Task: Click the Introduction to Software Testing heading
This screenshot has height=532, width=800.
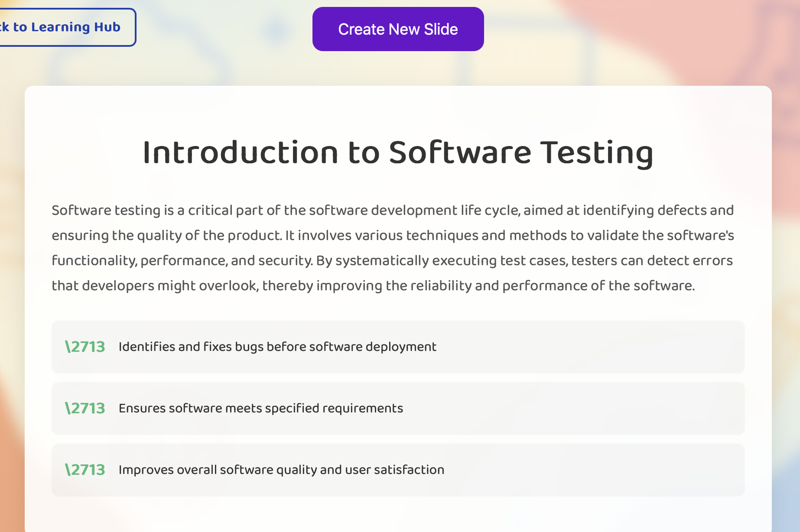Action: (x=398, y=153)
